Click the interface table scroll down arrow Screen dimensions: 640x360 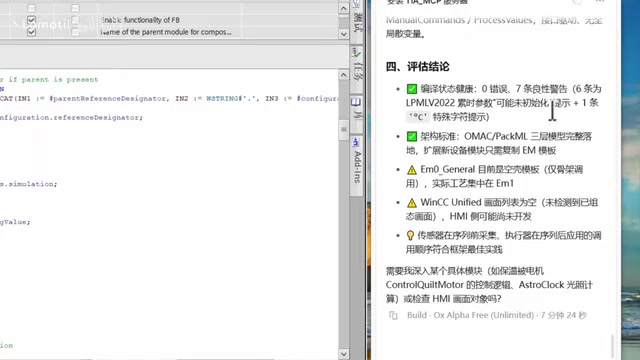click(344, 34)
